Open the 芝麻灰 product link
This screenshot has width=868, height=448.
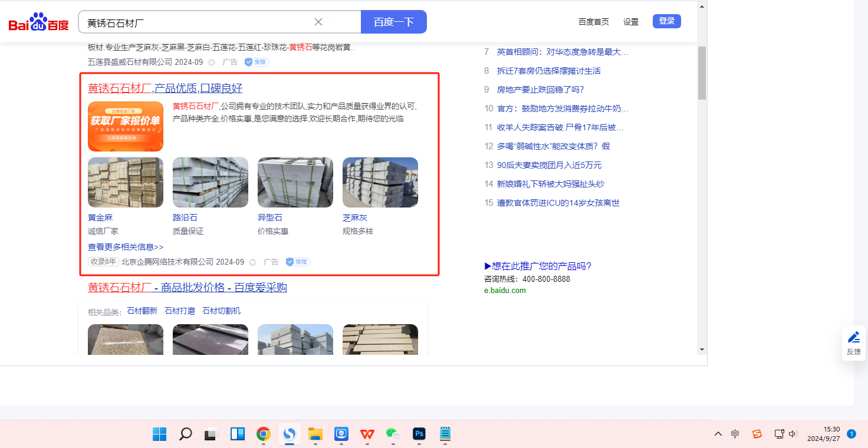(x=355, y=218)
